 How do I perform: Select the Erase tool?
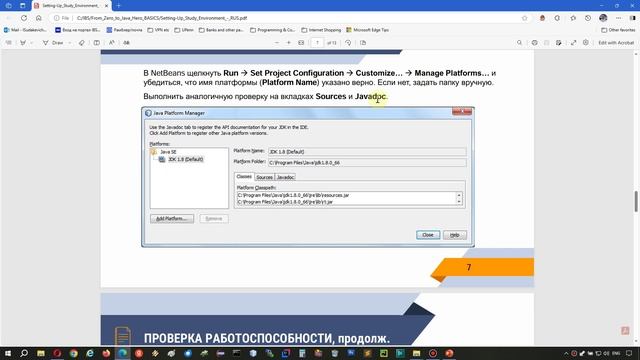(82, 42)
